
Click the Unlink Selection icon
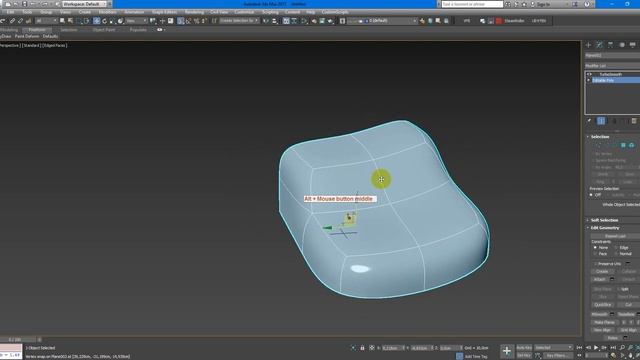coord(20,21)
